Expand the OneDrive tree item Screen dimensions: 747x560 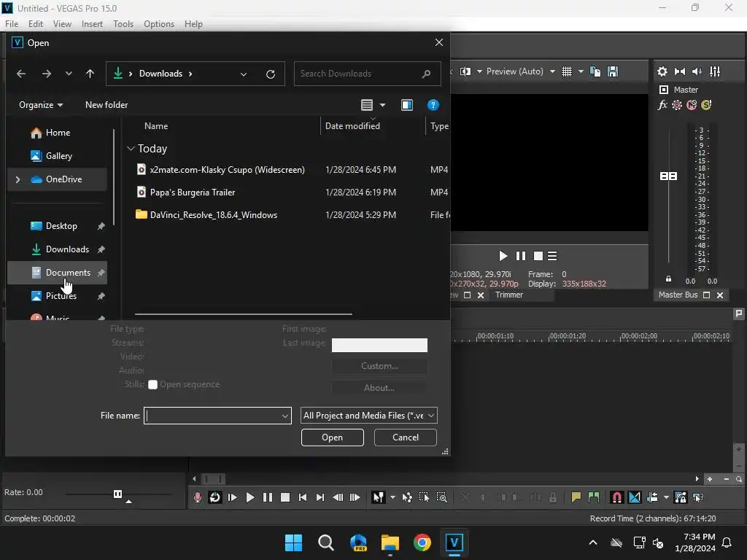(18, 179)
